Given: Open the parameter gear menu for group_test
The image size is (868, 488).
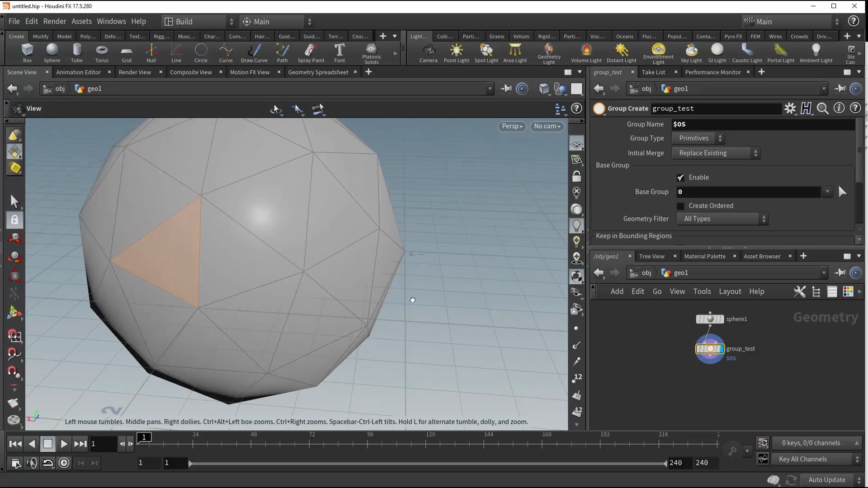Looking at the screenshot, I should (790, 108).
